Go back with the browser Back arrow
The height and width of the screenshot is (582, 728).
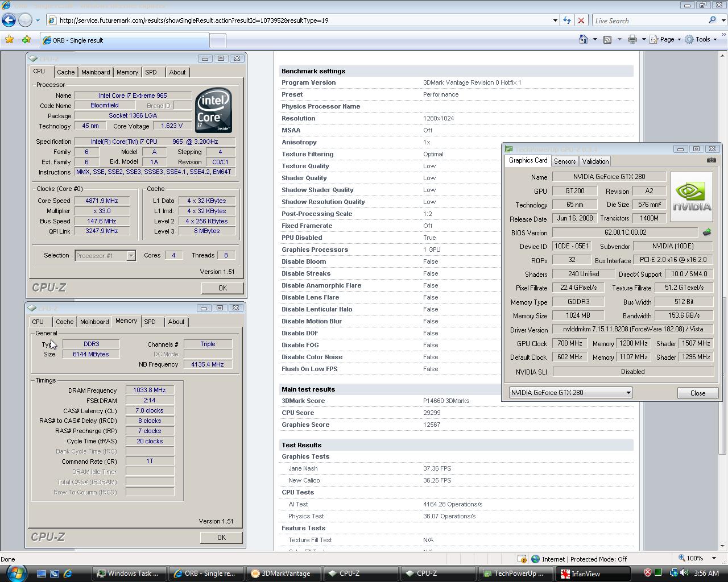point(9,20)
